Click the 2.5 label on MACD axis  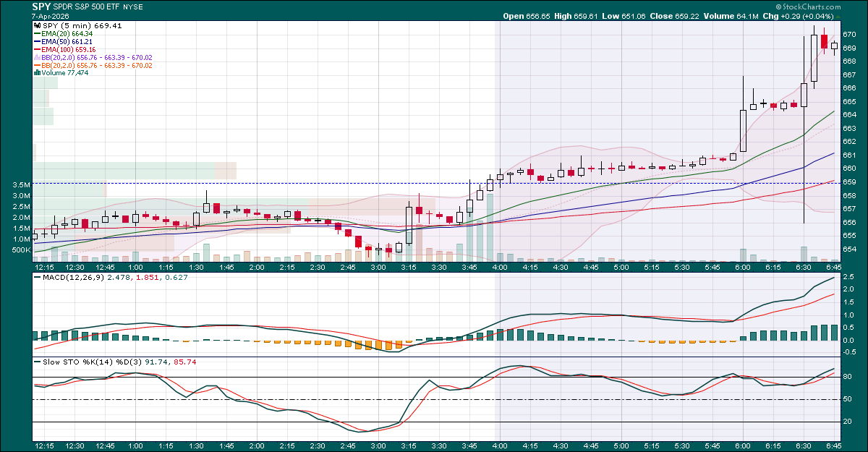[x=848, y=277]
